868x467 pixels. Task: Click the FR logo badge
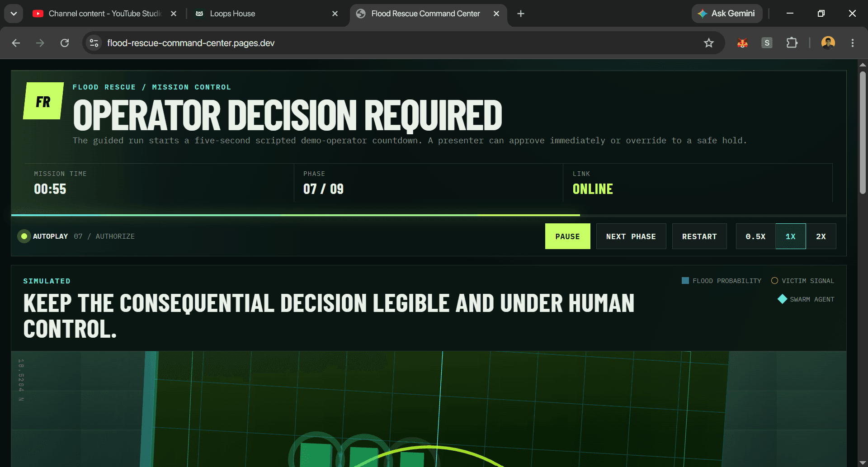[43, 101]
